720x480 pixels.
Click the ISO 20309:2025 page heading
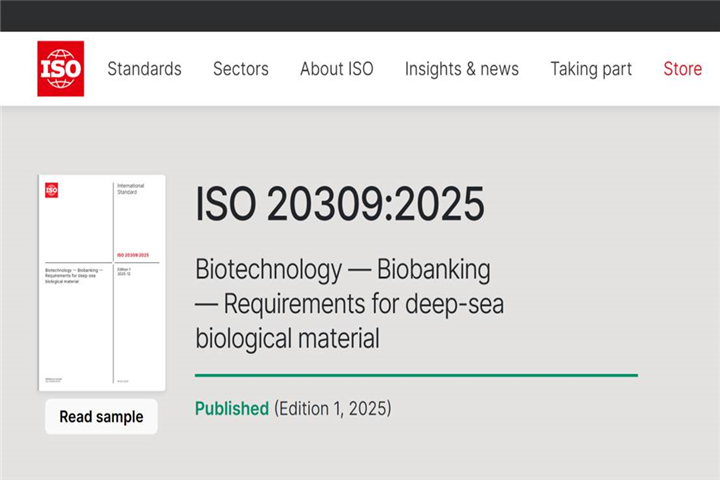(x=339, y=205)
